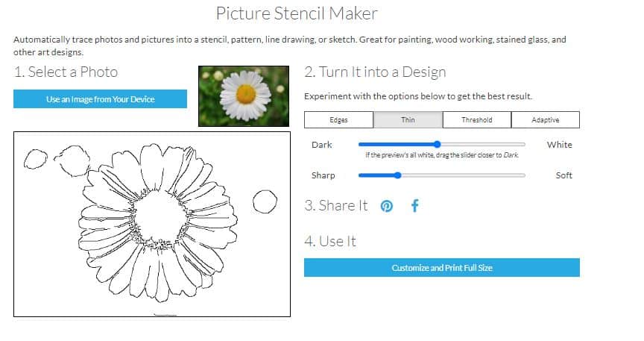644x341 pixels.
Task: Click the Facebook share icon
Action: pos(415,206)
